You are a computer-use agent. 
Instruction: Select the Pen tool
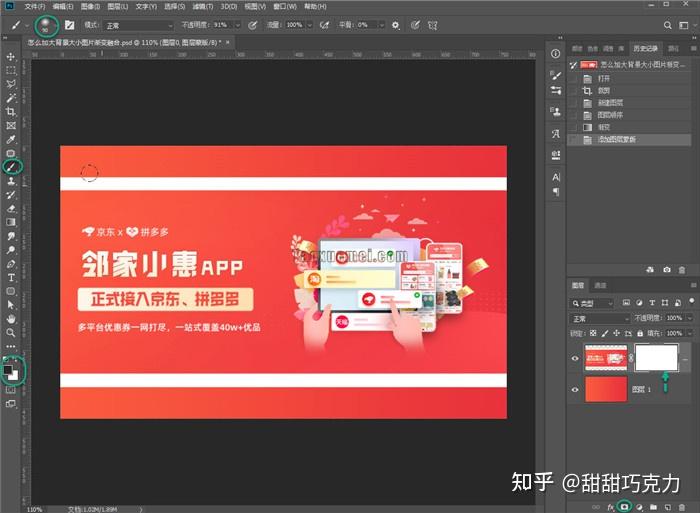click(11, 264)
